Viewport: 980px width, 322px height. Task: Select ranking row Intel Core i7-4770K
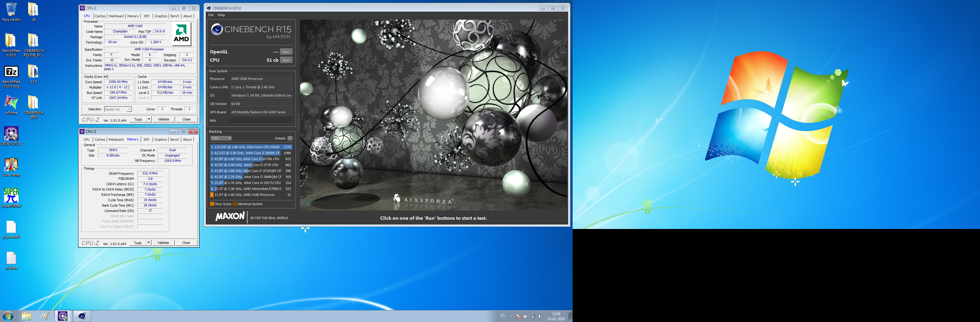[251, 159]
